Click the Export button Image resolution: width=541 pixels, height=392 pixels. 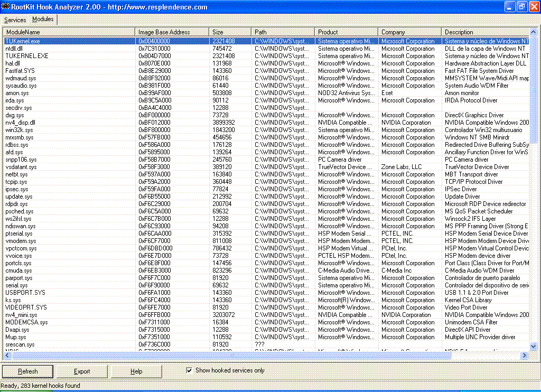82,371
